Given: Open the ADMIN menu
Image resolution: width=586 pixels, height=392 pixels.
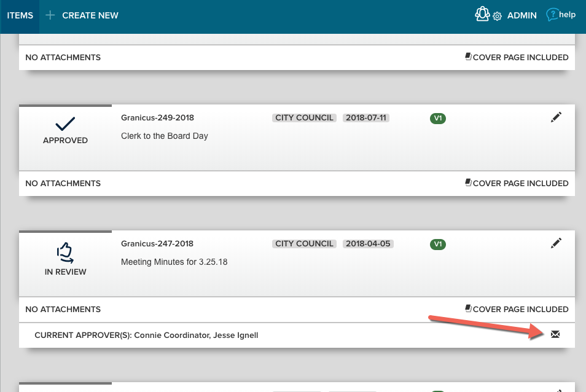Looking at the screenshot, I should [x=522, y=15].
